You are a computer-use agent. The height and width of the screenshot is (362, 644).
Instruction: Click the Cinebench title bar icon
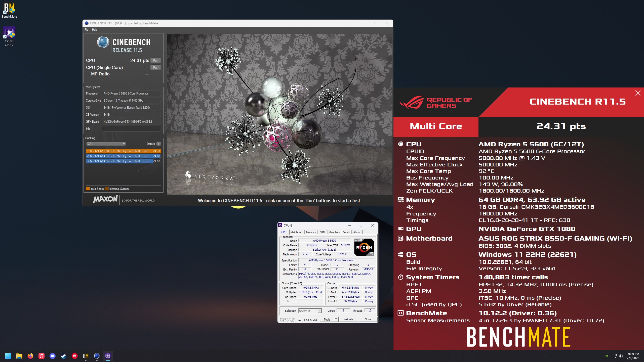(x=87, y=23)
